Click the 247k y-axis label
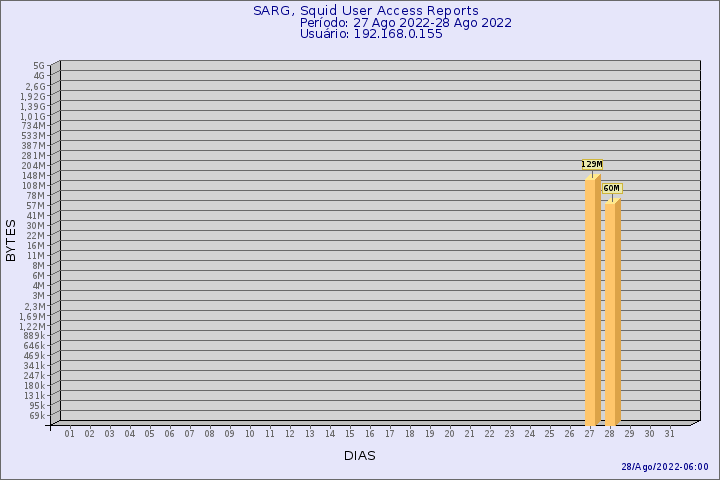The image size is (720, 480). point(34,376)
